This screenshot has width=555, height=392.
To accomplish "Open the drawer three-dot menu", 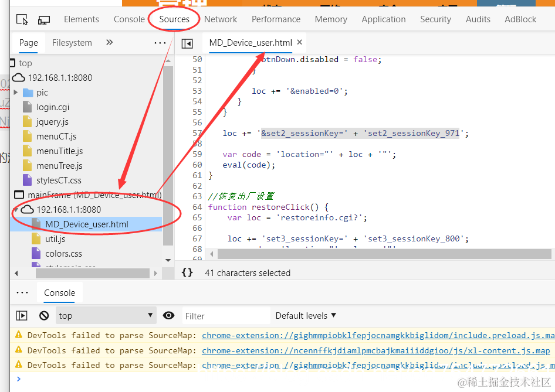I will [x=22, y=292].
